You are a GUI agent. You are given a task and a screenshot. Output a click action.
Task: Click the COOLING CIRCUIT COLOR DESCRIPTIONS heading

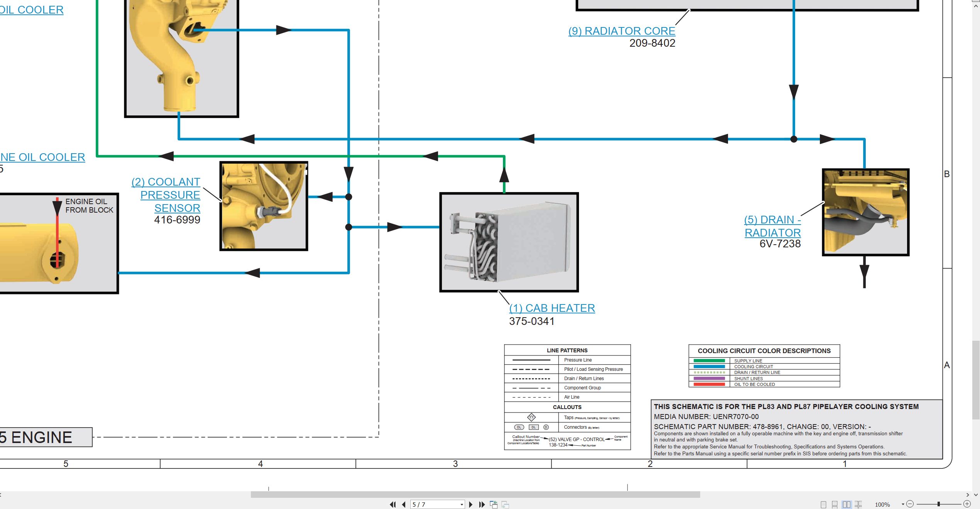click(x=764, y=351)
